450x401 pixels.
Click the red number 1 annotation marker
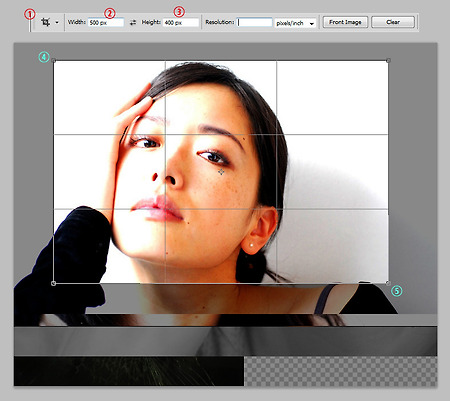click(30, 14)
